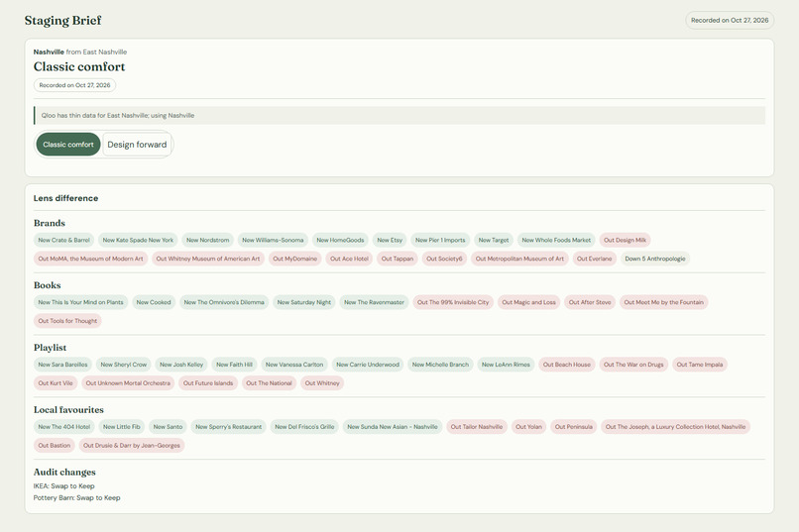The width and height of the screenshot is (799, 532).
Task: Click the New Whole Foods Market chip
Action: [556, 240]
